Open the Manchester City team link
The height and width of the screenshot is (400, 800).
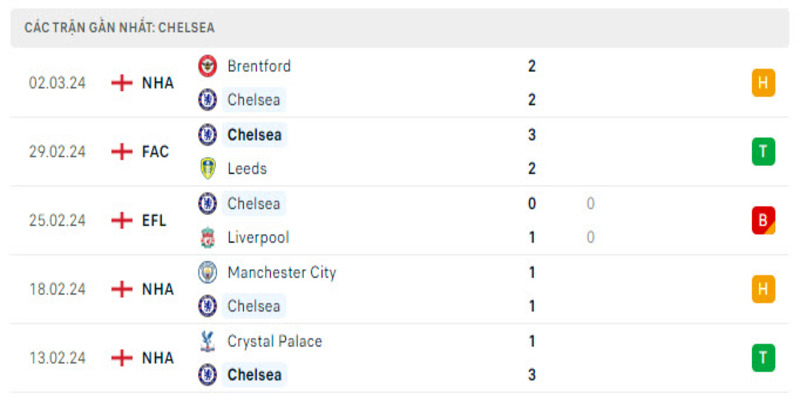[281, 272]
